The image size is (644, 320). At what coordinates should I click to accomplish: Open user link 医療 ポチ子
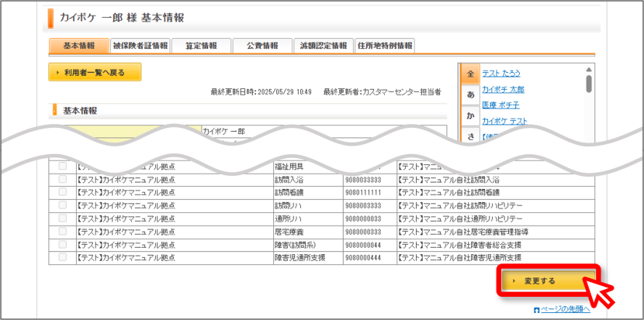point(500,105)
